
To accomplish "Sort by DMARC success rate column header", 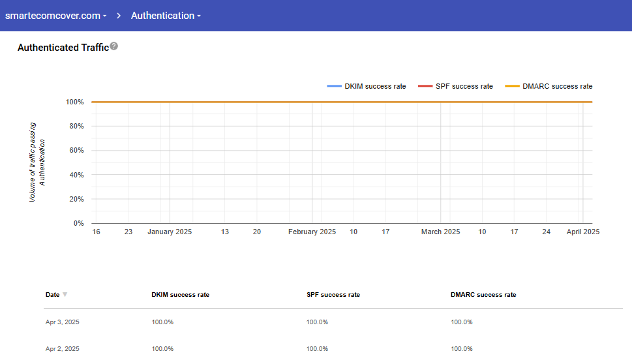I will (x=483, y=295).
